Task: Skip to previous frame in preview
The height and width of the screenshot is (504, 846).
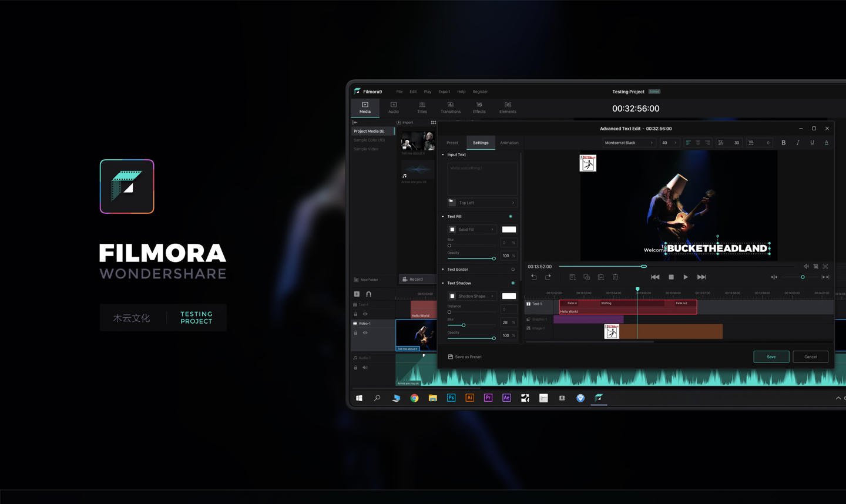Action: [x=655, y=277]
